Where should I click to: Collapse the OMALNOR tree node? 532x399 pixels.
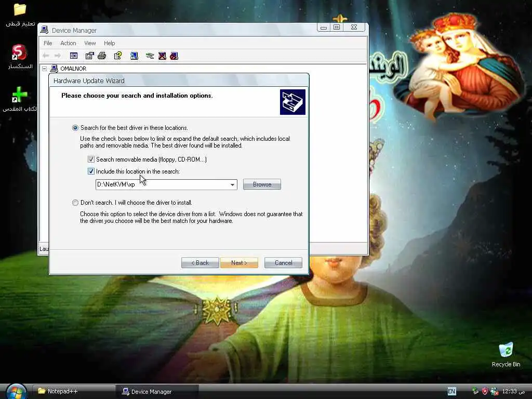(45, 69)
